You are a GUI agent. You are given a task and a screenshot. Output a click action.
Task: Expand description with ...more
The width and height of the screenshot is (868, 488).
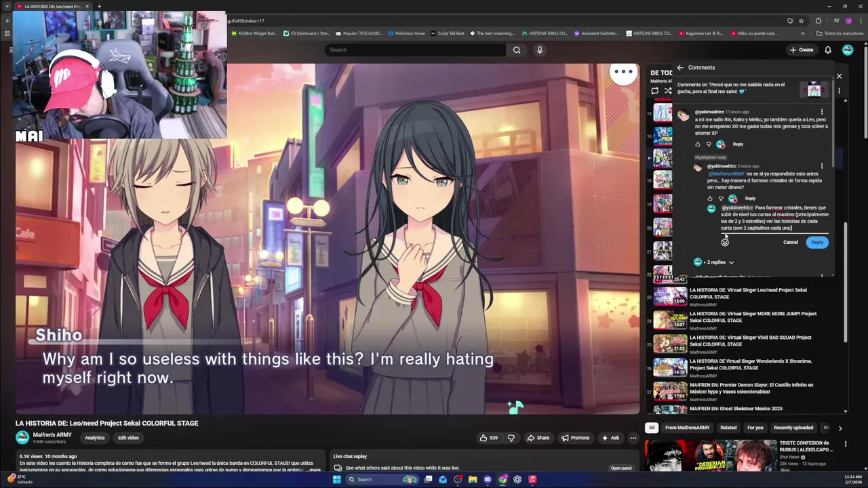pos(313,470)
